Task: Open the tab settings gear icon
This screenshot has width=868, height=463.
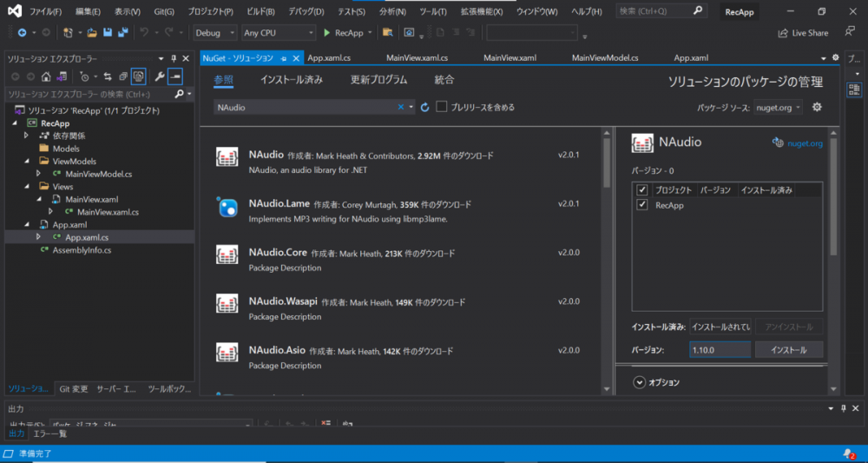Action: (x=835, y=57)
